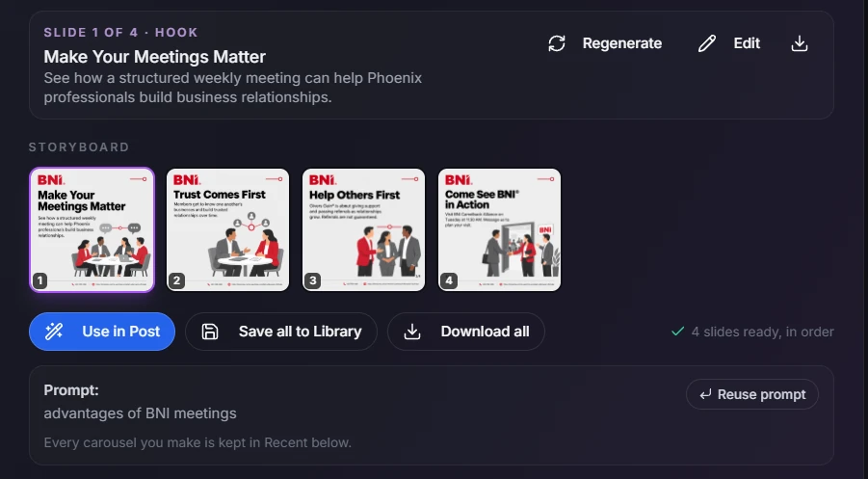The width and height of the screenshot is (868, 479).
Task: Select the Help Others First slide thumbnail
Action: [x=364, y=229]
